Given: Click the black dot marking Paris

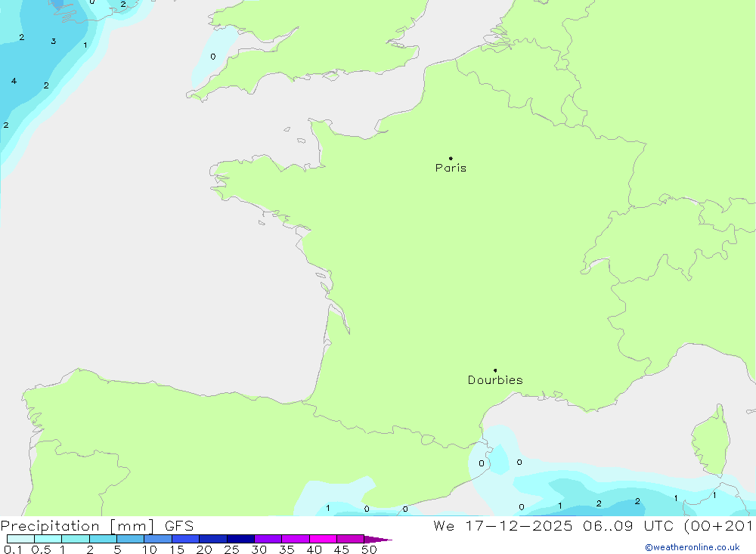Looking at the screenshot, I should pyautogui.click(x=451, y=158).
